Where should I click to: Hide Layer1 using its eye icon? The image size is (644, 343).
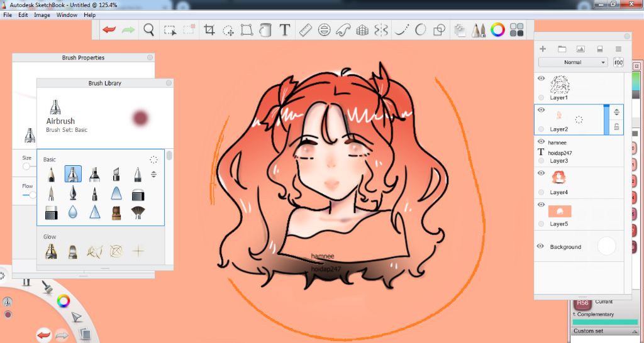point(541,79)
